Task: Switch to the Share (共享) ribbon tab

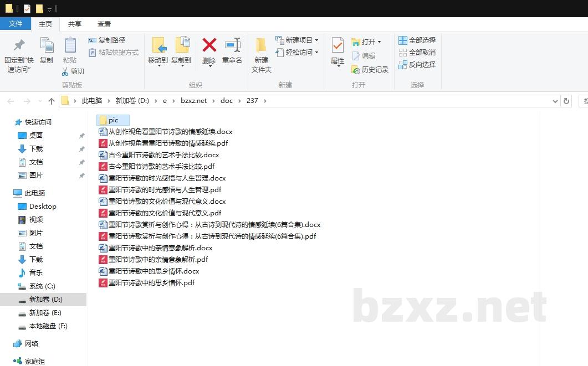Action: click(x=75, y=24)
